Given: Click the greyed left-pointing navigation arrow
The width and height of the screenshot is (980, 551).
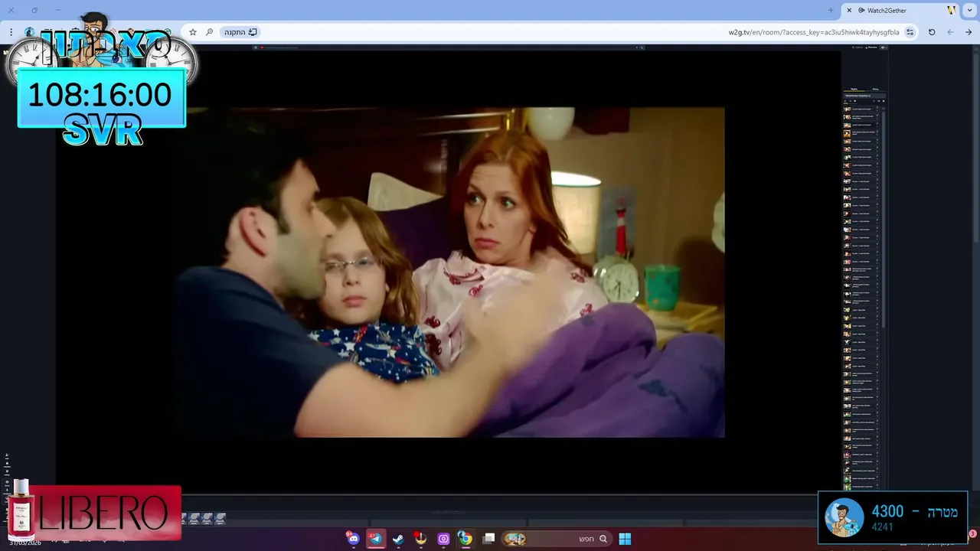Looking at the screenshot, I should pyautogui.click(x=950, y=32).
